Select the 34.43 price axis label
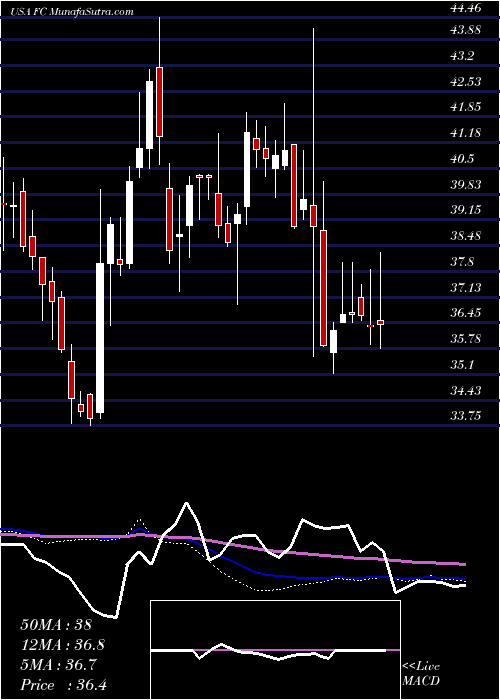Viewport: 500px width, 700px height. point(467,391)
